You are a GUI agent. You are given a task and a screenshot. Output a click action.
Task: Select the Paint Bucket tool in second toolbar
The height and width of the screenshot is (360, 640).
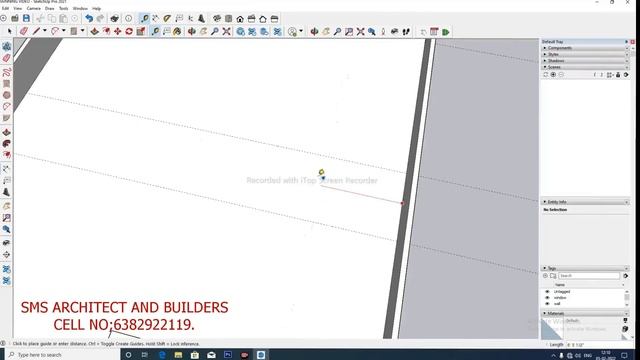(x=177, y=31)
